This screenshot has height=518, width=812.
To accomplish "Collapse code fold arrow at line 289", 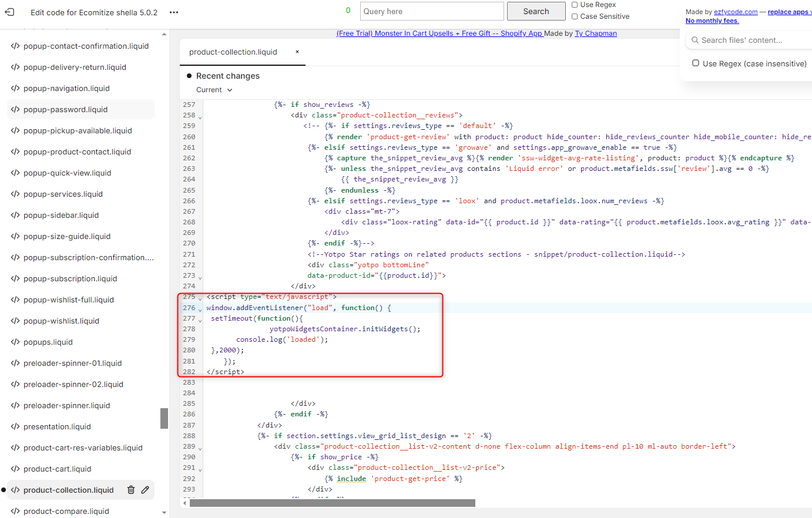I will click(200, 449).
